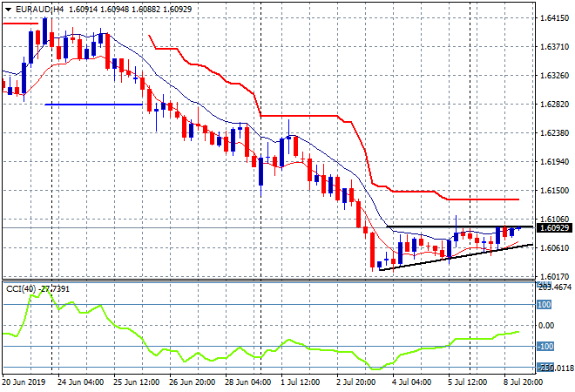Click the 25 Jun 12:00 time label
This screenshot has width=575, height=392.
point(136,382)
